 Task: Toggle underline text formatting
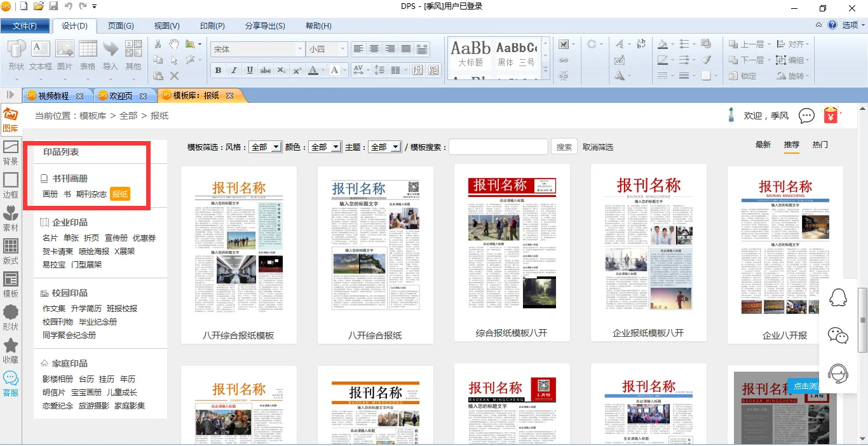point(250,71)
